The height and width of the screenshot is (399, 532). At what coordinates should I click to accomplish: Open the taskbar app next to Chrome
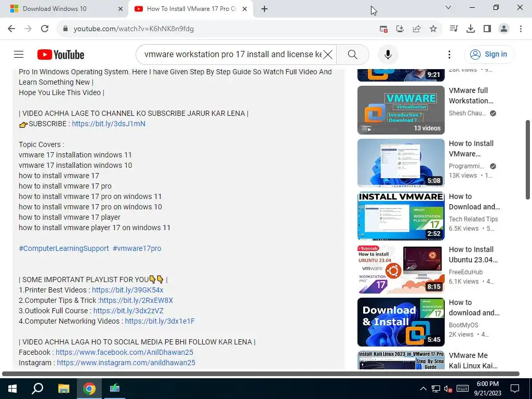pyautogui.click(x=115, y=389)
